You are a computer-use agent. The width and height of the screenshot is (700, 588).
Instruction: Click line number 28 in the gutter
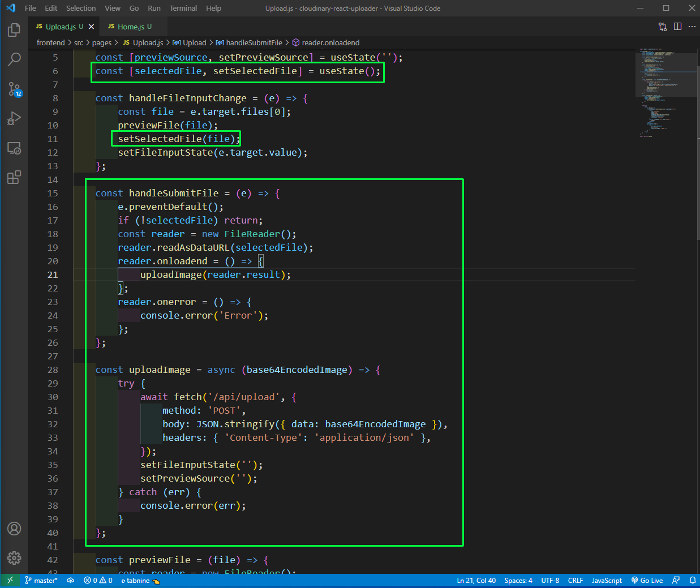pyautogui.click(x=53, y=370)
